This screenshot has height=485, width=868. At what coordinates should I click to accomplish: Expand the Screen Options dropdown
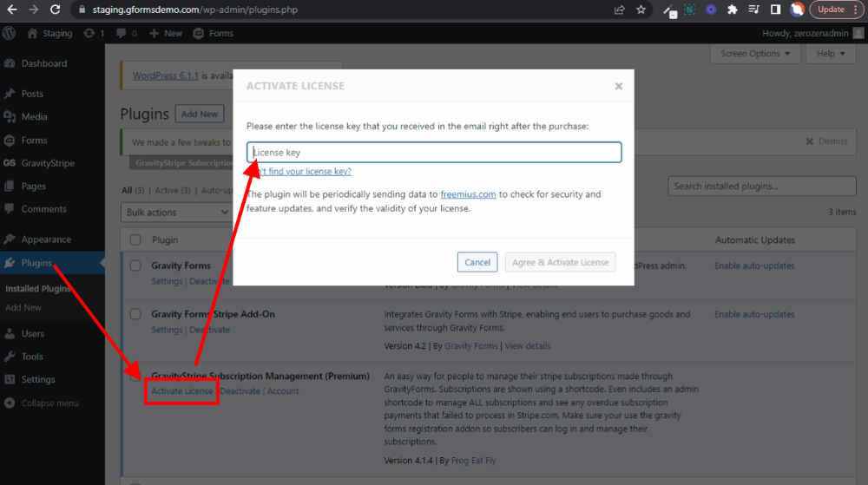tap(755, 54)
